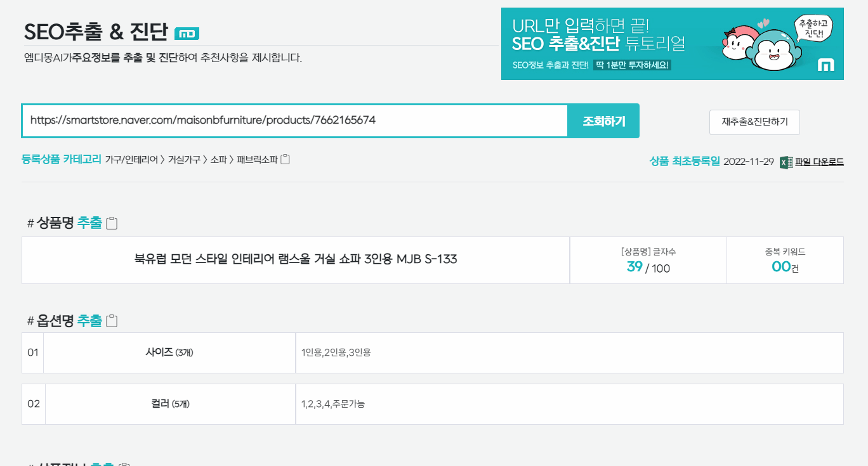Copy the 옵션명 추출 using clipboard icon
This screenshot has width=868, height=466.
(x=112, y=321)
